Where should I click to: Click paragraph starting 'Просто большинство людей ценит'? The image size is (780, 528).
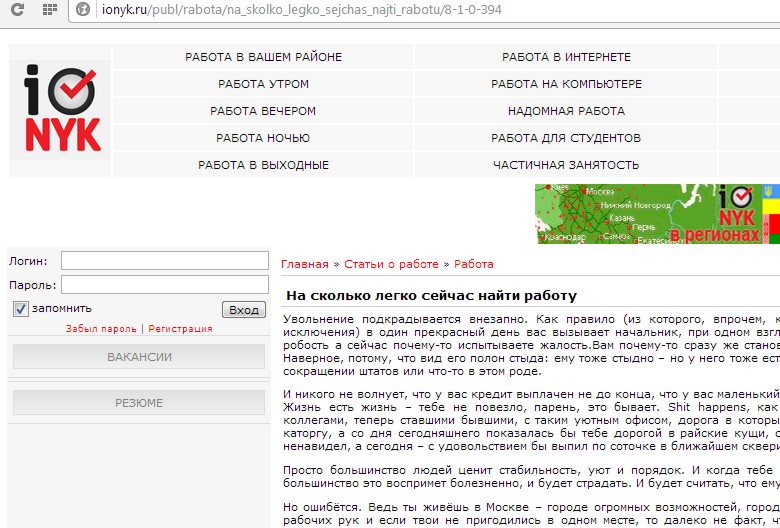point(531,477)
